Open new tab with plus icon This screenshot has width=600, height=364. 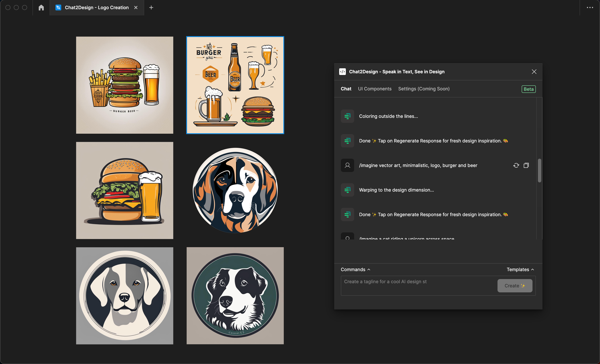tap(151, 7)
